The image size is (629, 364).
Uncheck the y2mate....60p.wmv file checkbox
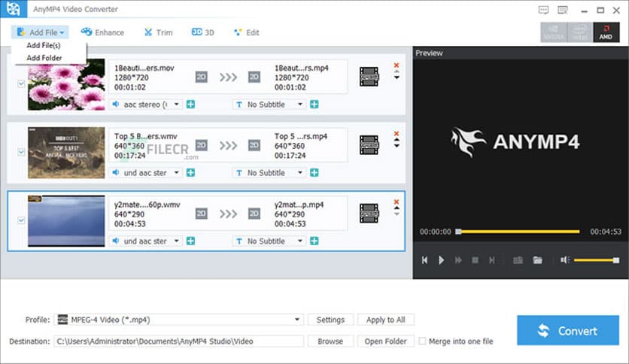point(21,220)
